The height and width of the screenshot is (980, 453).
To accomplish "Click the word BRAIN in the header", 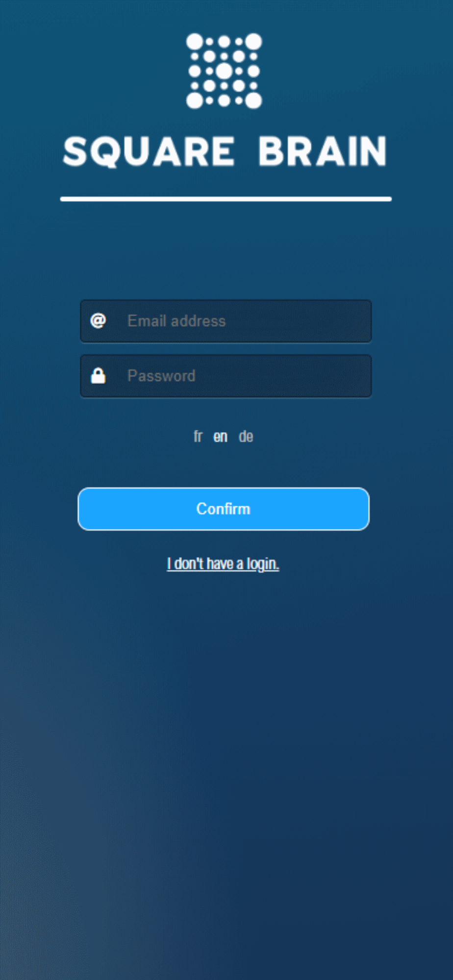I will (x=323, y=151).
